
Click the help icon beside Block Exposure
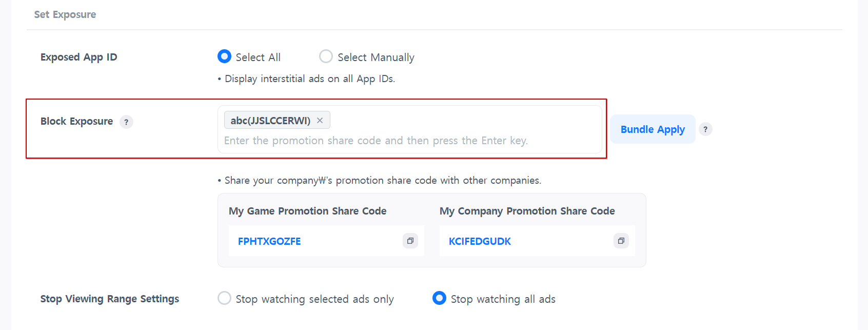[126, 122]
